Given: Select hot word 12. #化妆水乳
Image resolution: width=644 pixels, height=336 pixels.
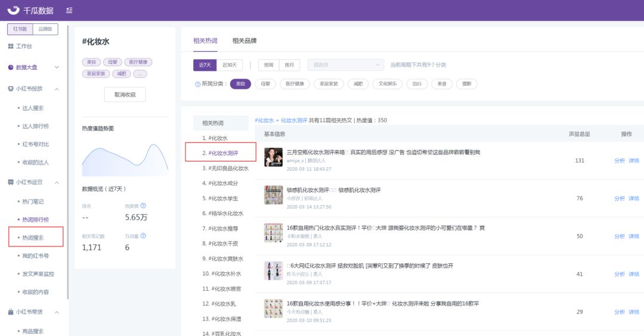Looking at the screenshot, I should [219, 304].
